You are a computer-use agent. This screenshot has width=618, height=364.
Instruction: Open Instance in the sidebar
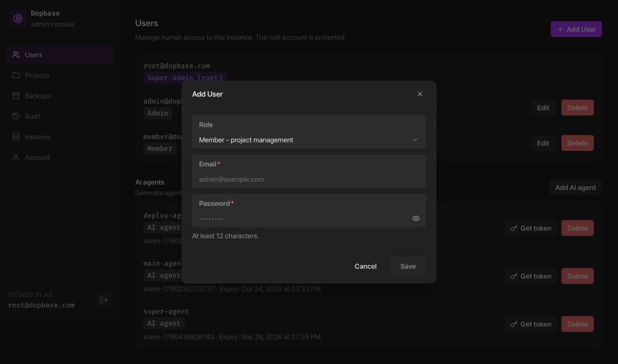pos(60,137)
